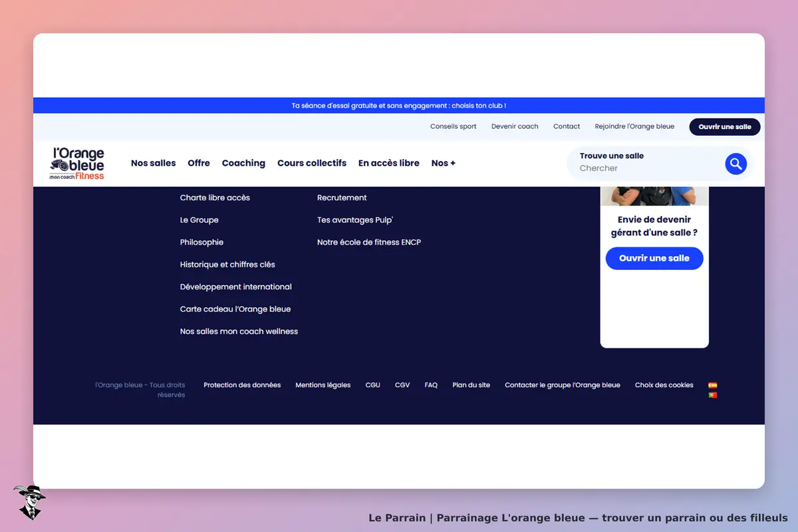798x532 pixels.
Task: Click the top Ouvrir une salle button
Action: click(x=725, y=126)
